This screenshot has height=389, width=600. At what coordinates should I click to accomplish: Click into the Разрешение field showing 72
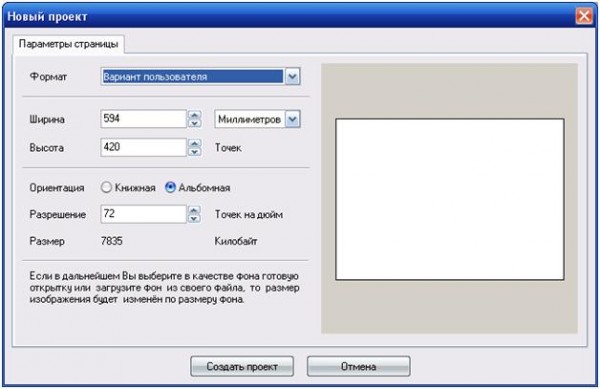tap(143, 214)
